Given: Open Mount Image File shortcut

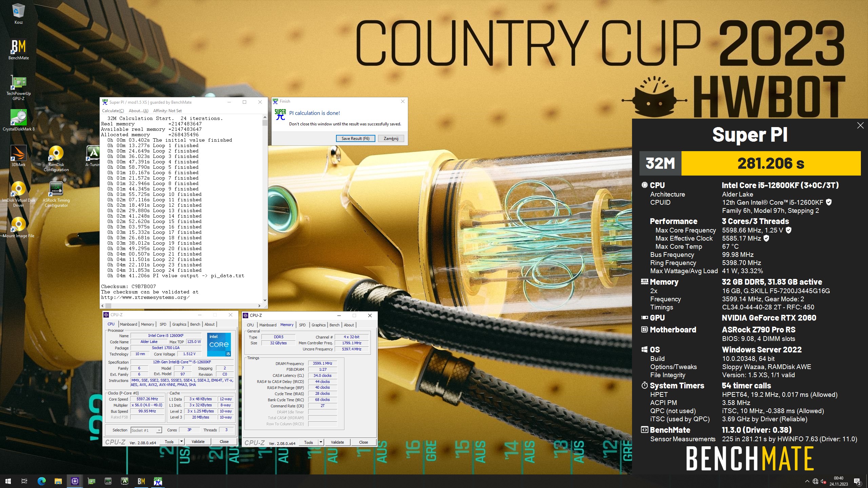Looking at the screenshot, I should coord(18,227).
